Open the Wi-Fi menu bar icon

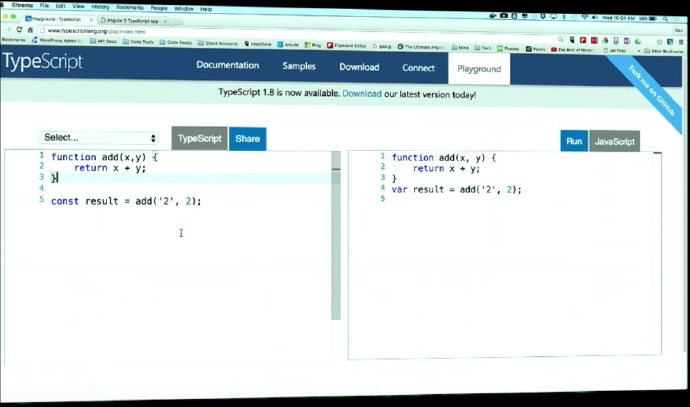[x=585, y=17]
